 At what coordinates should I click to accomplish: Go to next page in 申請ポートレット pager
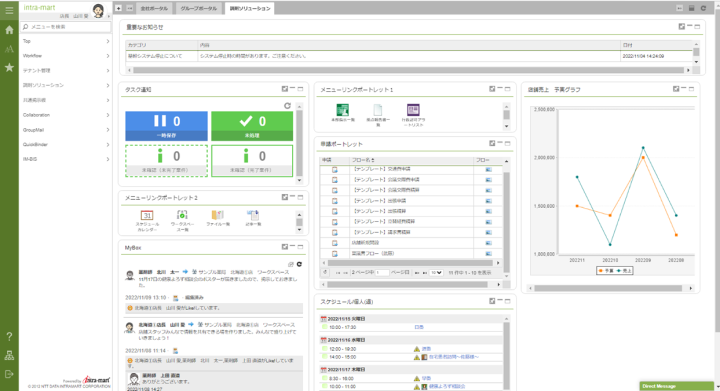[417, 273]
